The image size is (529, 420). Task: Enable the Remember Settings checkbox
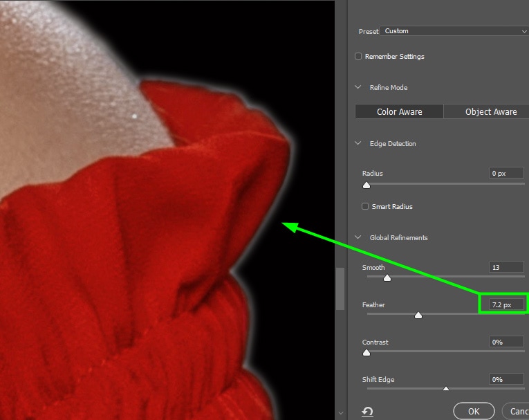point(358,56)
